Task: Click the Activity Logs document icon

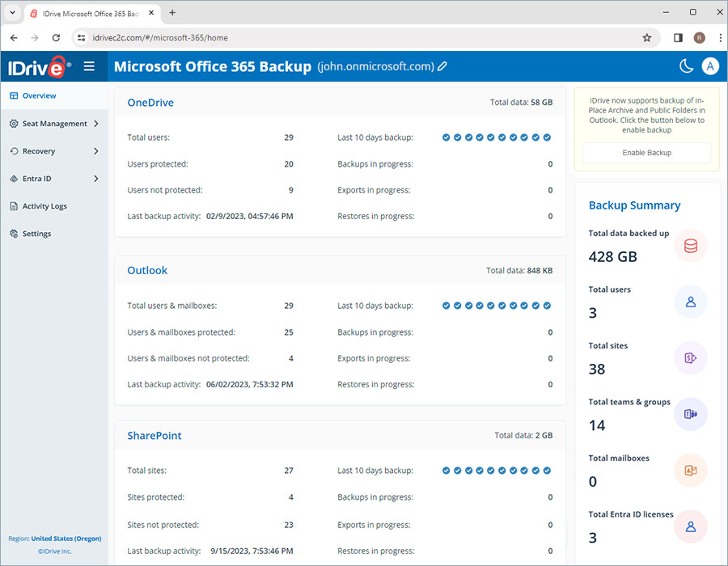Action: click(x=14, y=206)
